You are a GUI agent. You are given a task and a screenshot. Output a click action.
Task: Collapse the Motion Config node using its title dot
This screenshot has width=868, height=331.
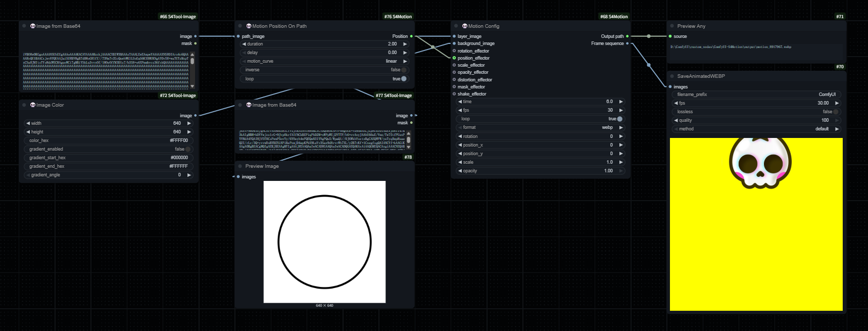456,26
